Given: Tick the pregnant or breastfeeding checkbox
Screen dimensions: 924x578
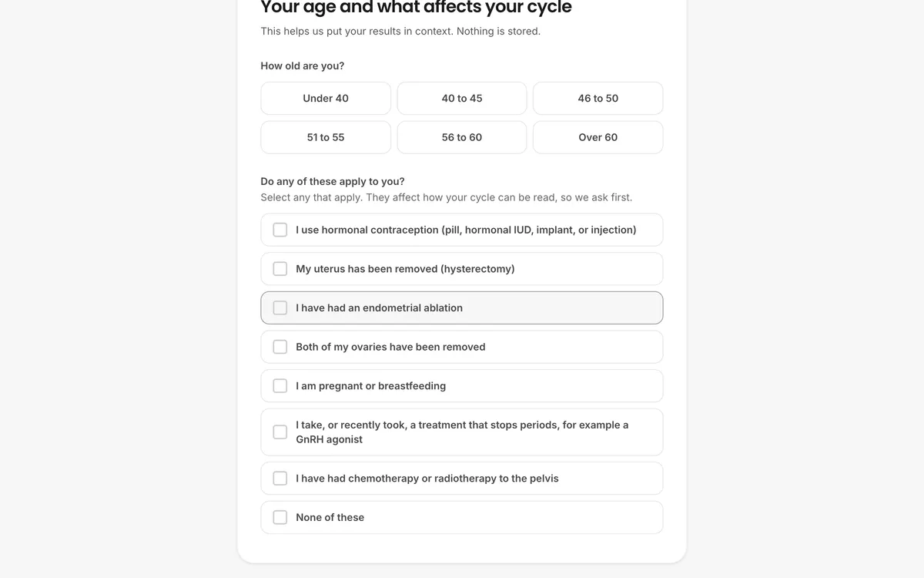Looking at the screenshot, I should coord(280,386).
